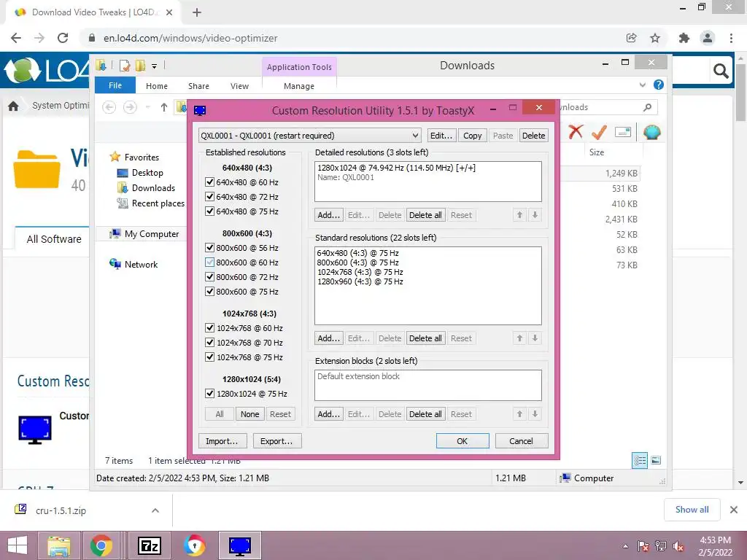Expand the Explorer ribbon chevron
747x560 pixels.
click(x=642, y=85)
